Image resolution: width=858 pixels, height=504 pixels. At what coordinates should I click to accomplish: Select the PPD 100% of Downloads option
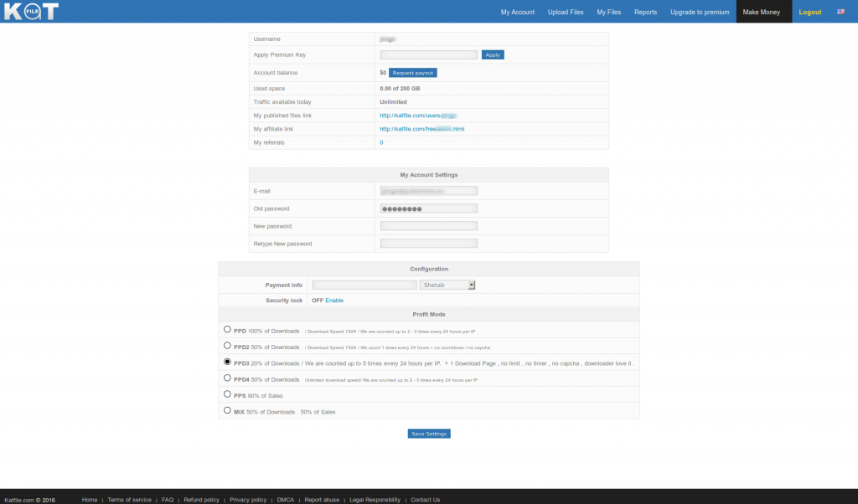point(228,330)
